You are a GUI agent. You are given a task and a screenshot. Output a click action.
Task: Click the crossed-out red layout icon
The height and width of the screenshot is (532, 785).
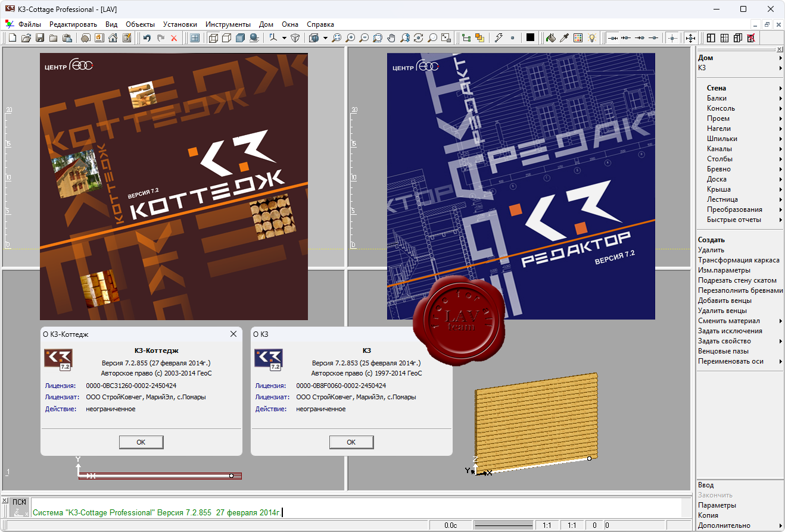point(752,38)
